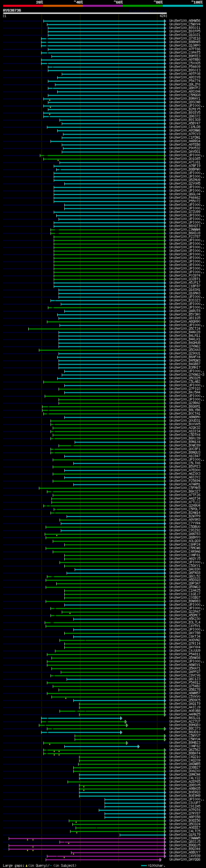206x868 pixels.
Task: Select hit label UniRef100_A9SSY8
Action: [185, 78]
